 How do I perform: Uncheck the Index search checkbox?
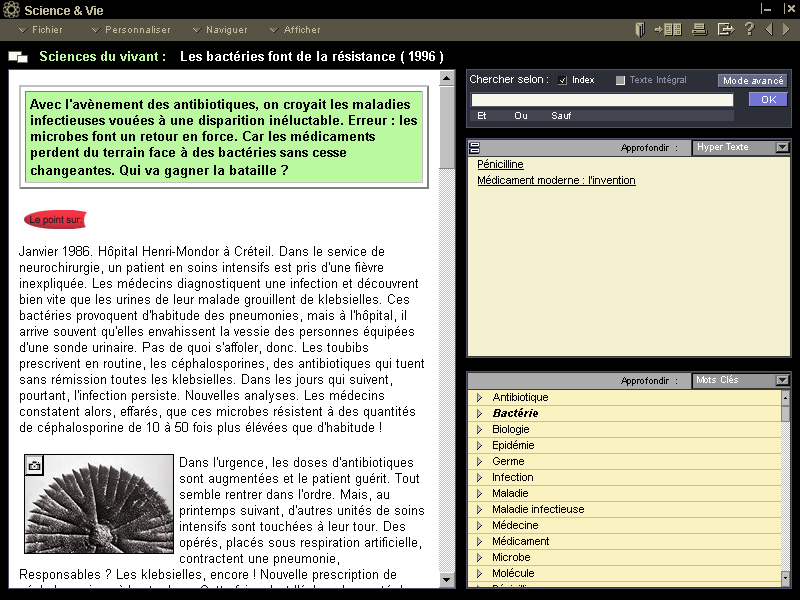[562, 81]
